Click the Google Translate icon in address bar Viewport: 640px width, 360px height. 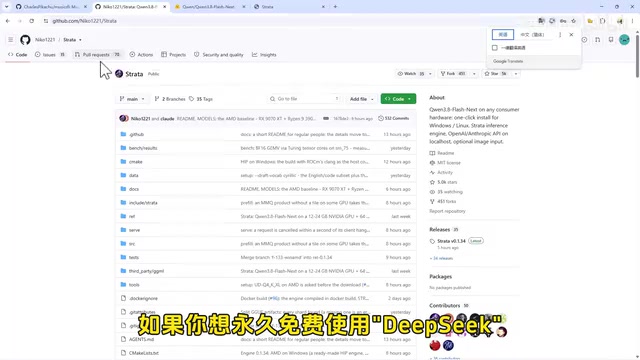(x=541, y=21)
